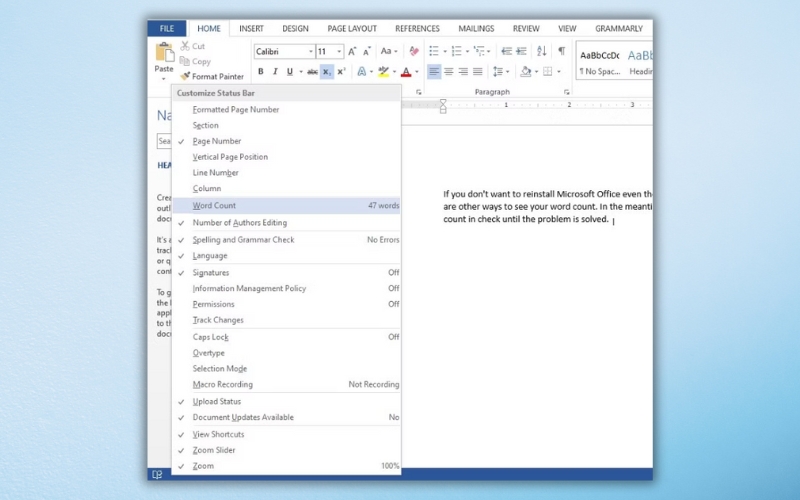Apply bold formatting
The height and width of the screenshot is (500, 800).
click(261, 71)
